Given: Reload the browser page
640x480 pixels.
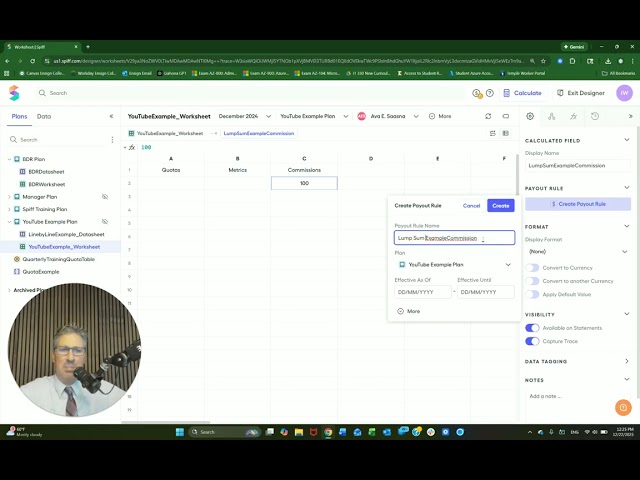Looking at the screenshot, I should pyautogui.click(x=32, y=61).
